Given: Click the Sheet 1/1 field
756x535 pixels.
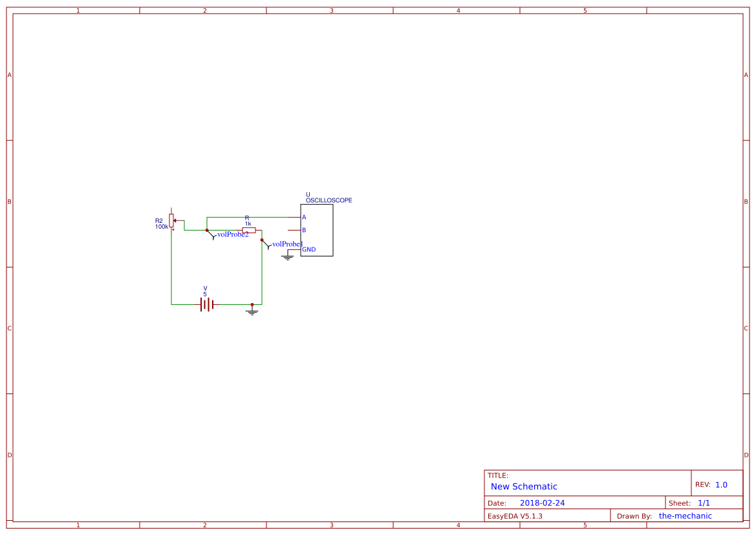Looking at the screenshot, I should point(704,502).
